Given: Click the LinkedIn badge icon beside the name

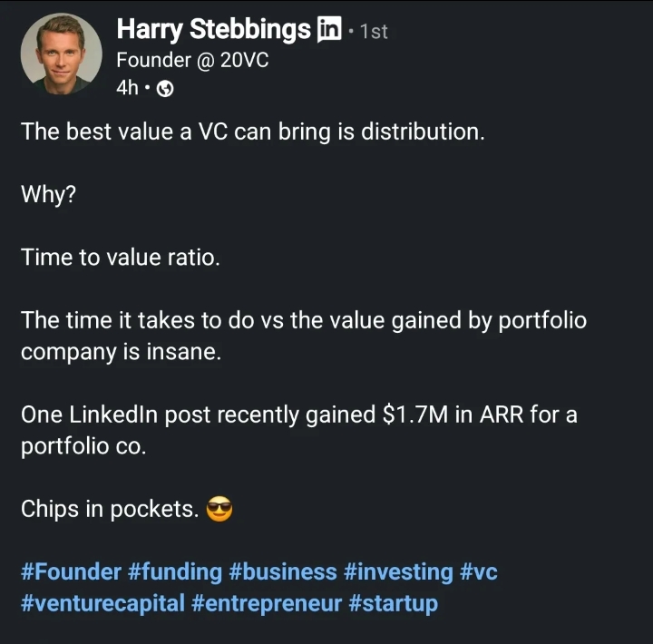Looking at the screenshot, I should (328, 30).
